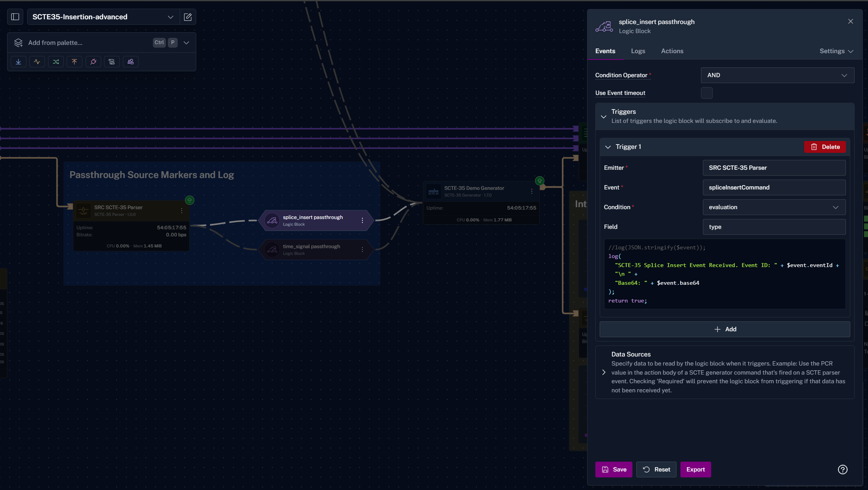Open time_signal passthrough node options menu
This screenshot has height=490, width=868.
click(x=362, y=250)
